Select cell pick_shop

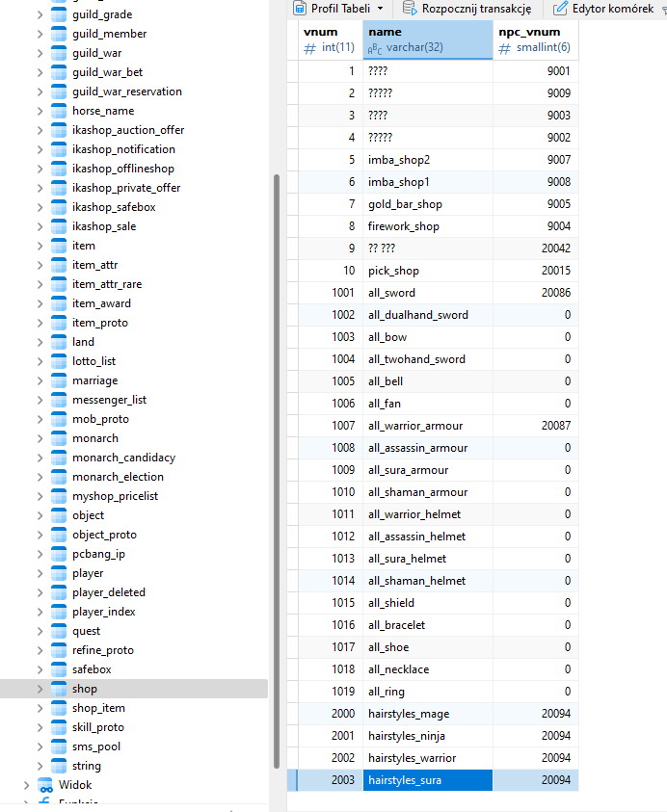coord(428,271)
